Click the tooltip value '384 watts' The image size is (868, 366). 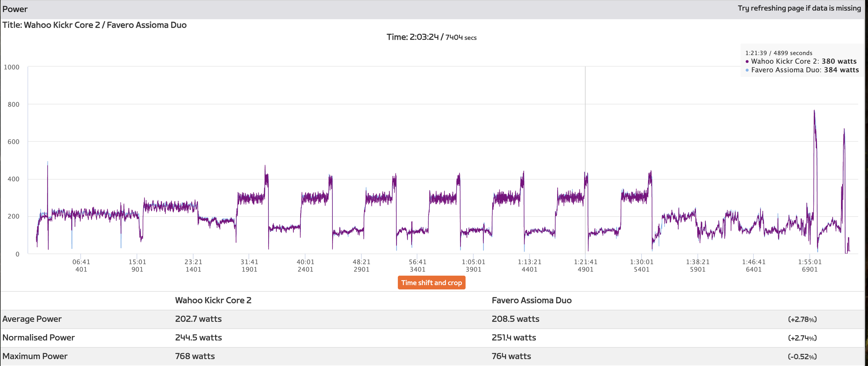841,70
